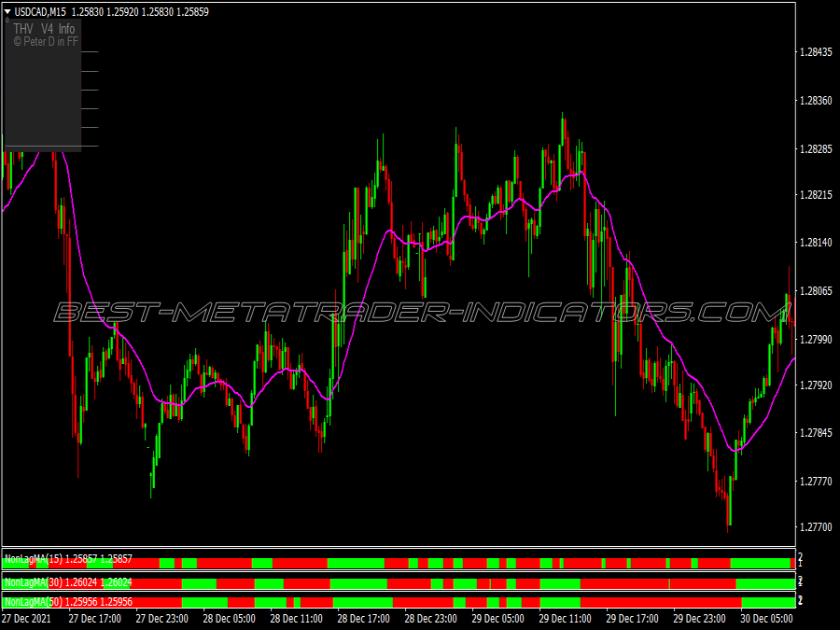The width and height of the screenshot is (840, 630).
Task: Select the 29 Dec 11:00 time label
Action: [566, 618]
